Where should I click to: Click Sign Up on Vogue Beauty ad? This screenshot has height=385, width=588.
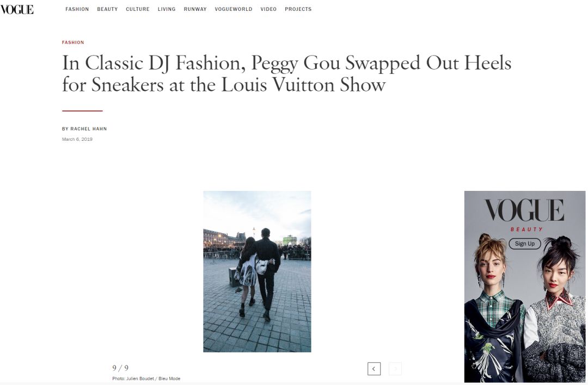coord(525,244)
